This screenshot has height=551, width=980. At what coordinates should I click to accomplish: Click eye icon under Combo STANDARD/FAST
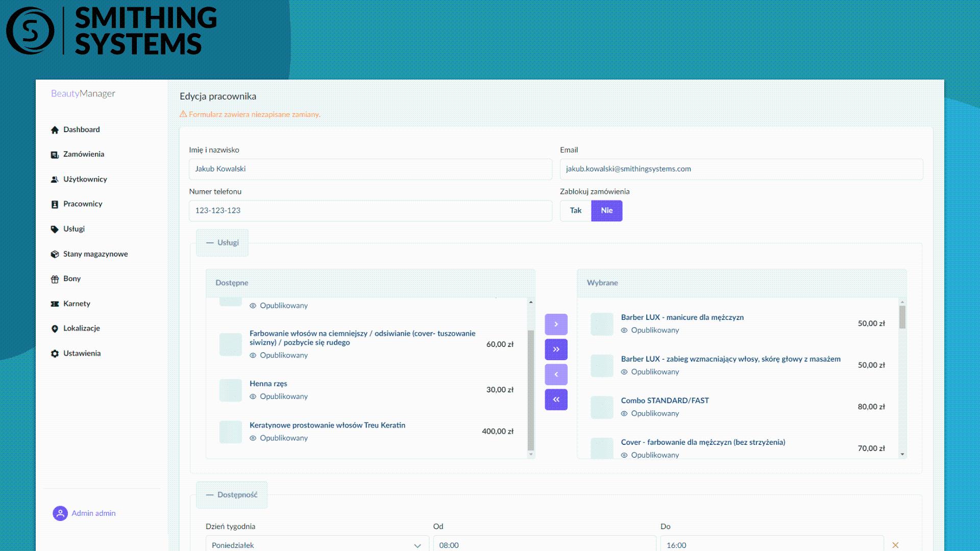pos(624,413)
